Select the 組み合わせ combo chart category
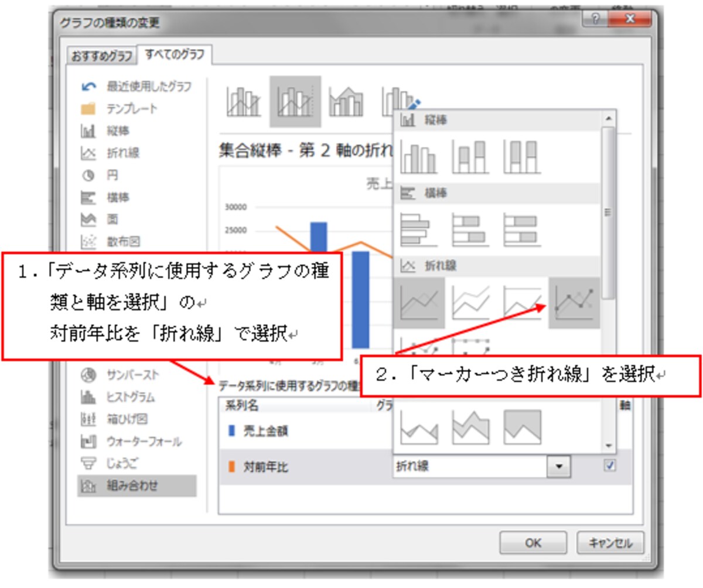This screenshot has width=703, height=588. pos(136,486)
